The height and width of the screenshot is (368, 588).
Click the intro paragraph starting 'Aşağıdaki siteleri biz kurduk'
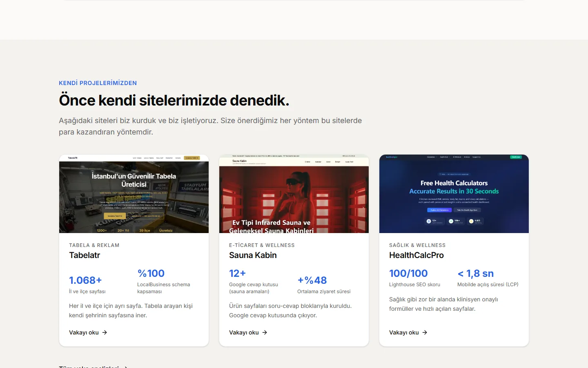(210, 126)
